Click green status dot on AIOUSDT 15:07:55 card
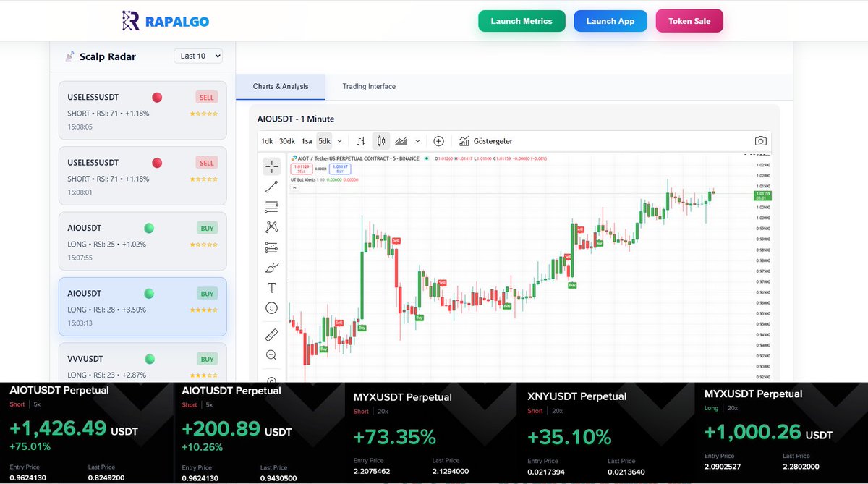868x484 pixels. [149, 228]
